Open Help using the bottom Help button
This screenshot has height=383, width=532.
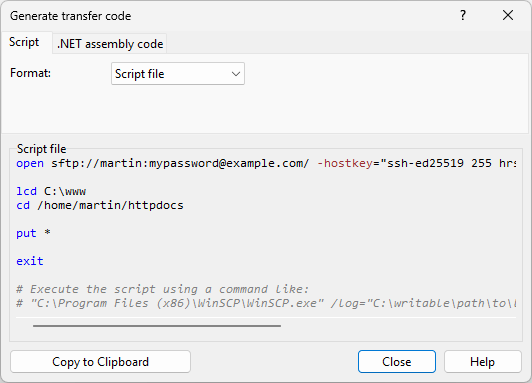pos(482,362)
